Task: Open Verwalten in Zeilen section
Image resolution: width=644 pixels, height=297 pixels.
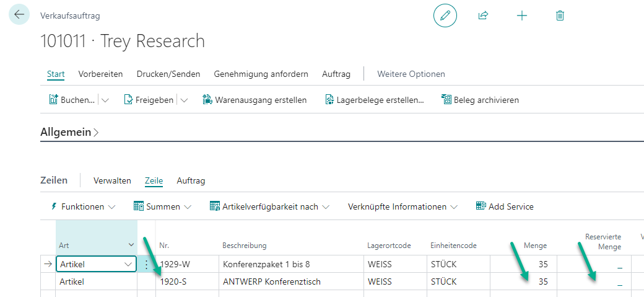Action: coord(112,180)
